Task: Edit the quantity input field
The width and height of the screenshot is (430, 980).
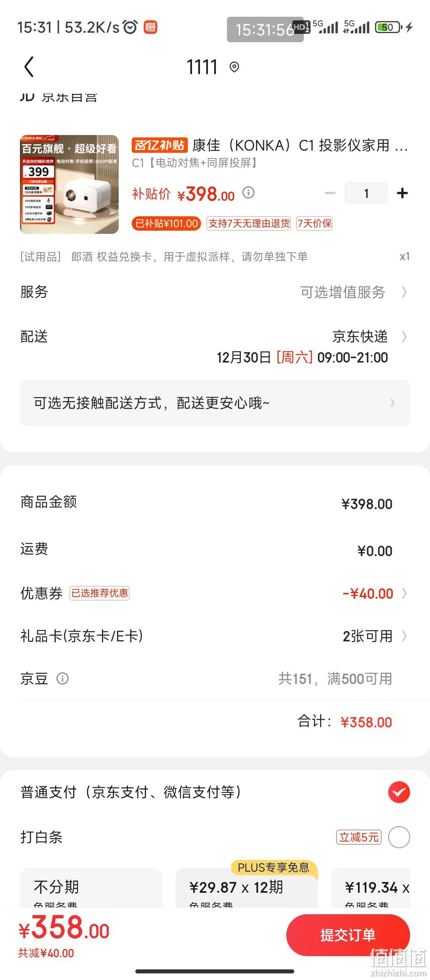Action: pyautogui.click(x=366, y=193)
